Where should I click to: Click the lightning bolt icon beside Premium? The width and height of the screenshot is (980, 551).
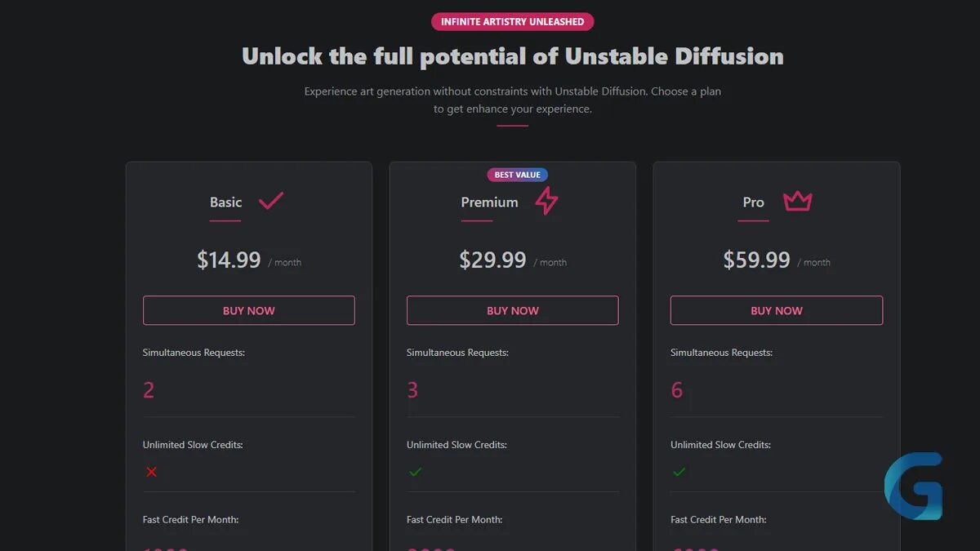coord(546,201)
